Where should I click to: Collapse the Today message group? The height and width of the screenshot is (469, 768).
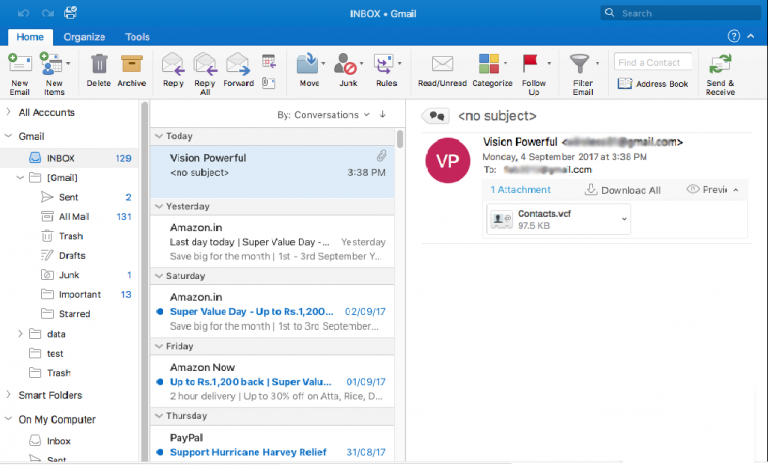click(159, 136)
